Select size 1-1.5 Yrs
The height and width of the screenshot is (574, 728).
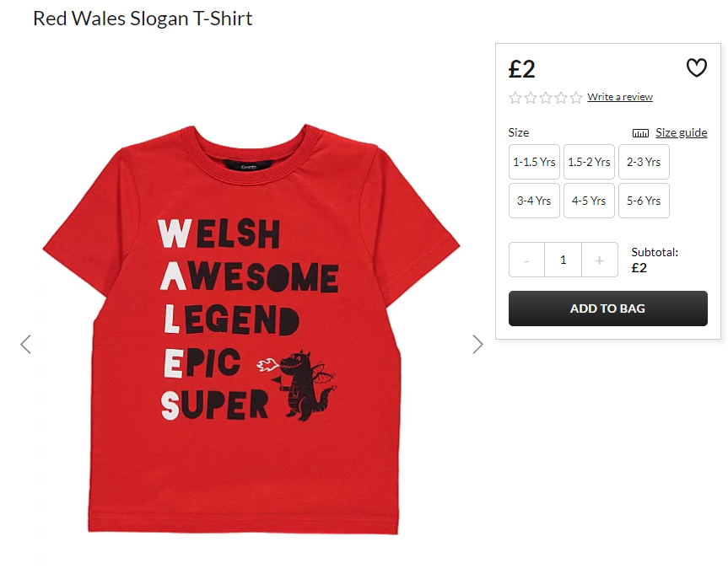(x=534, y=162)
